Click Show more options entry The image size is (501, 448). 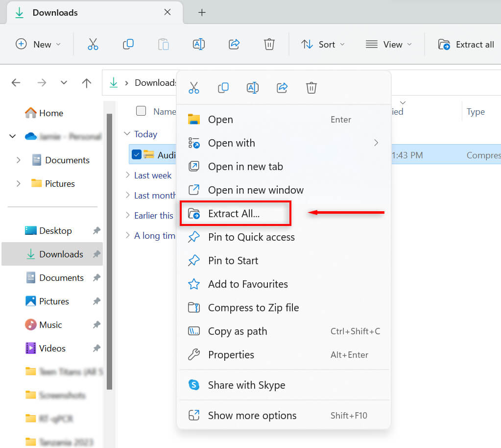coord(252,416)
